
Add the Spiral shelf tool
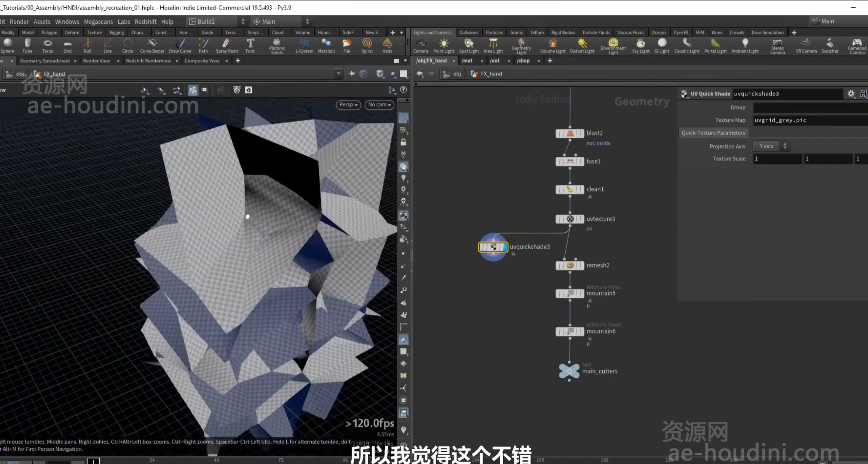point(367,45)
